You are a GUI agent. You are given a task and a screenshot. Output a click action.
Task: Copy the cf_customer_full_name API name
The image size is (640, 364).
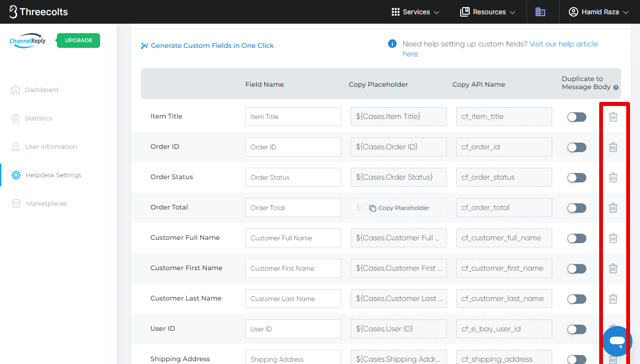tap(504, 238)
